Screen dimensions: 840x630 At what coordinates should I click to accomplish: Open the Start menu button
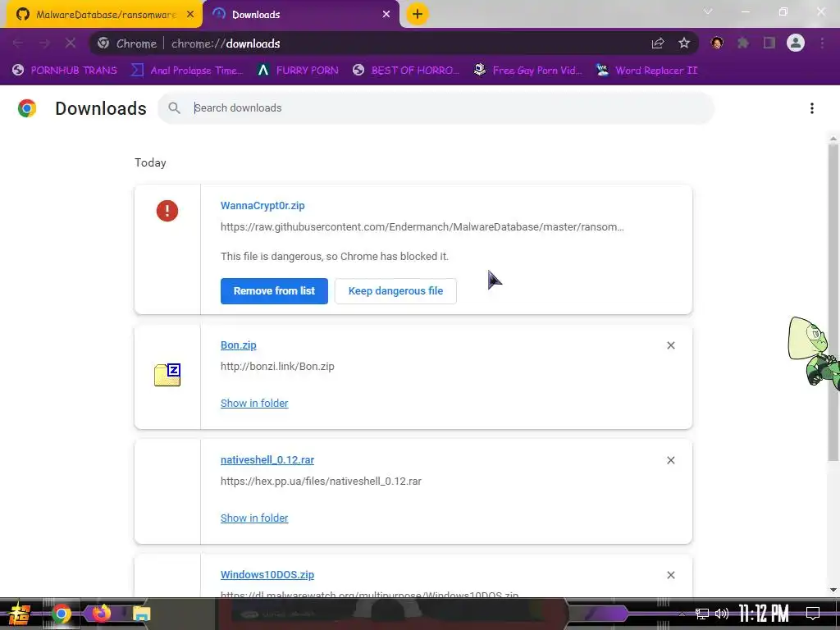click(x=20, y=614)
